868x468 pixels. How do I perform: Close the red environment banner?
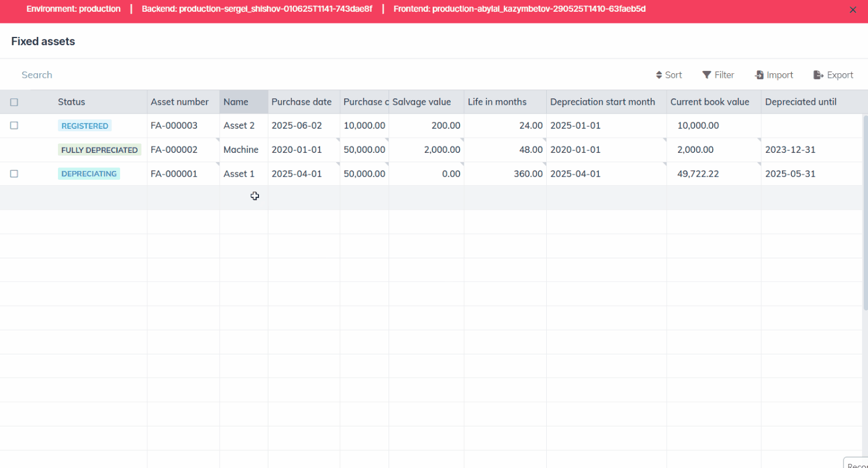pos(853,9)
